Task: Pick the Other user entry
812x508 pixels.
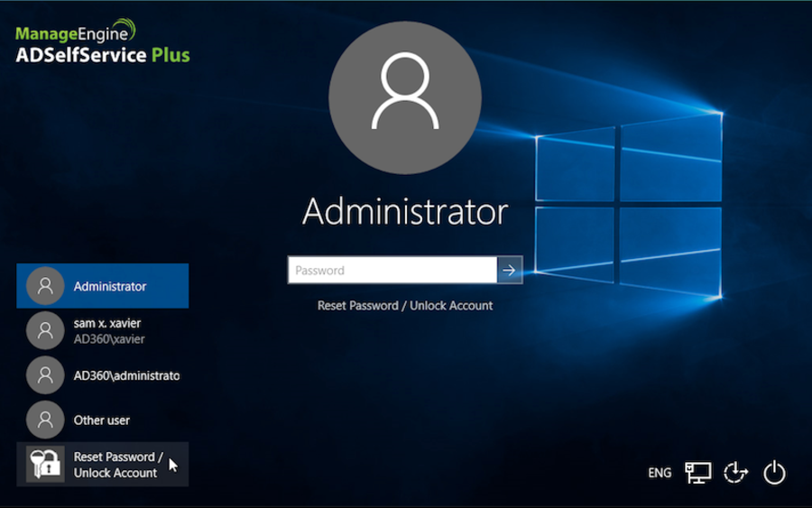Action: (103, 420)
